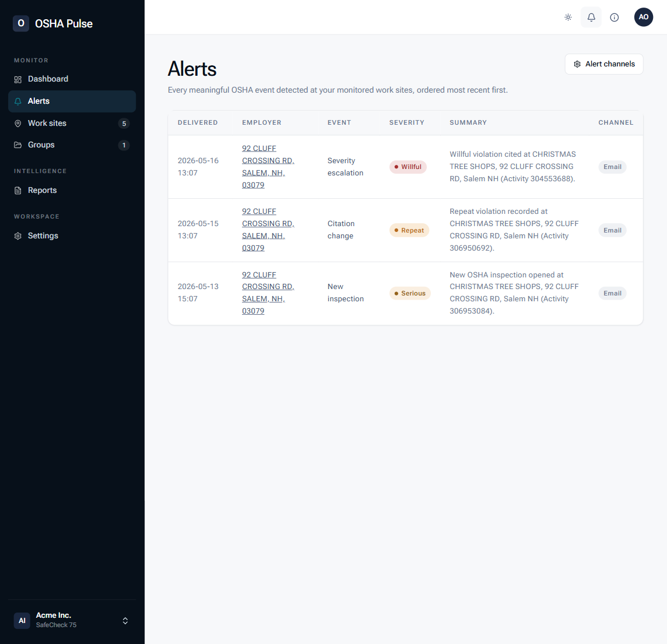
Task: Click the Serious severity badge
Action: pos(410,293)
